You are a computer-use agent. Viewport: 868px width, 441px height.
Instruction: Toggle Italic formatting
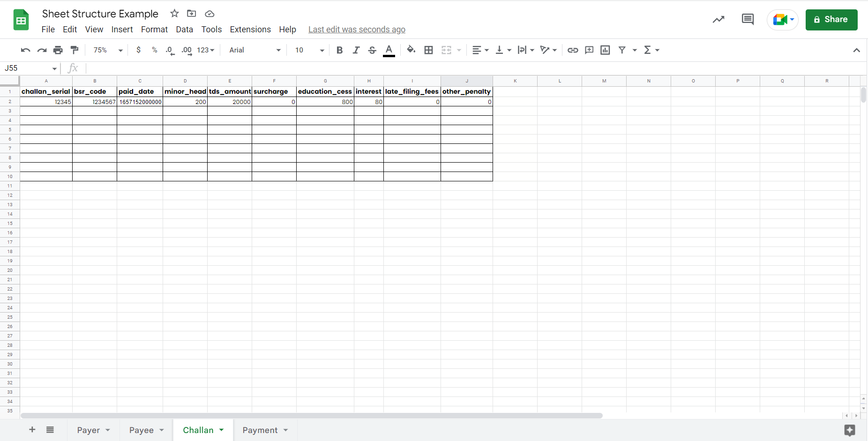[x=356, y=50]
